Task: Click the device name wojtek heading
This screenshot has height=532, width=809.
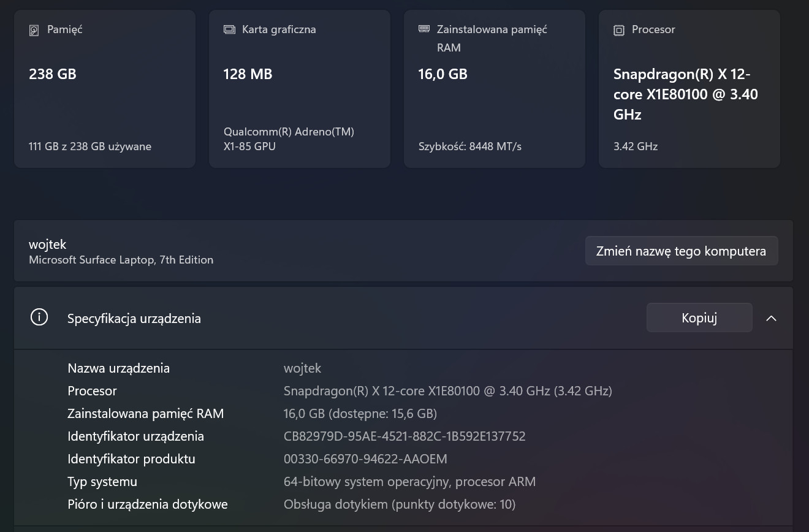Action: click(x=47, y=245)
